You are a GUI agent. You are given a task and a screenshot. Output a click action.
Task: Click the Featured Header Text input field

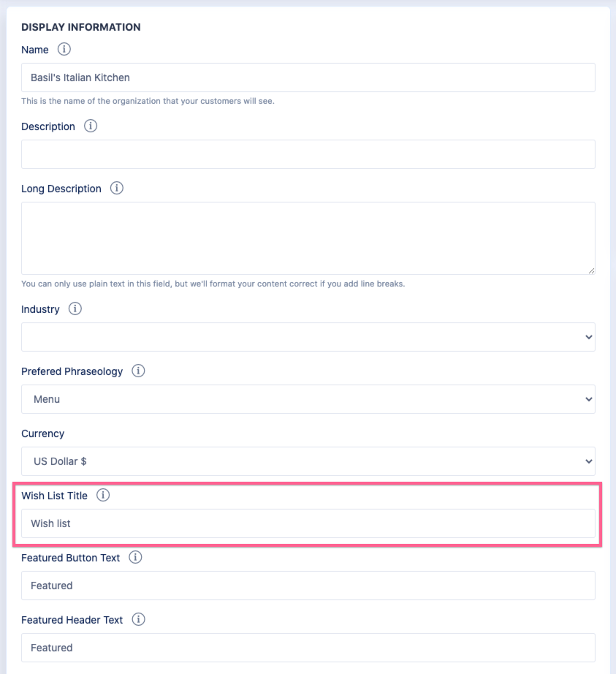coord(308,648)
